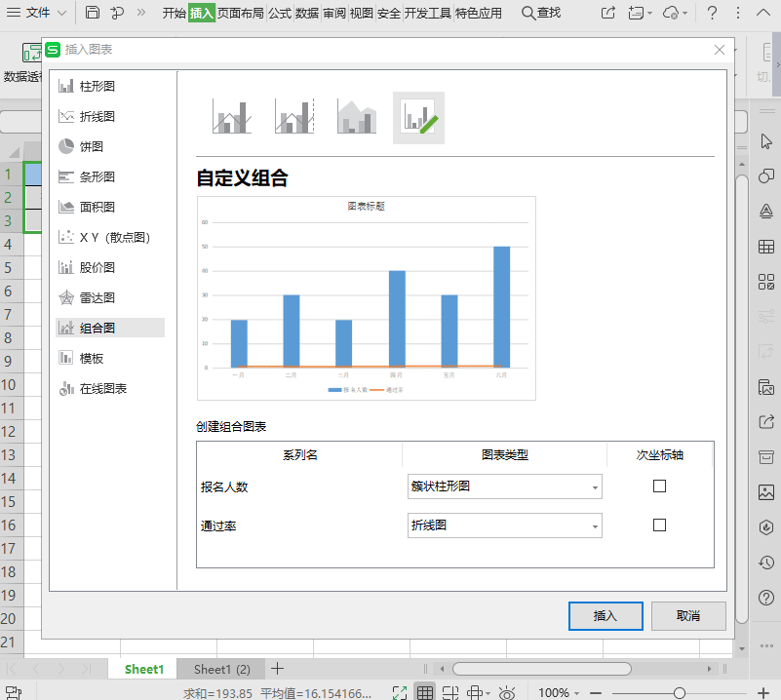Open the Sheet1 (2) sheet tab
781x700 pixels.
222,669
